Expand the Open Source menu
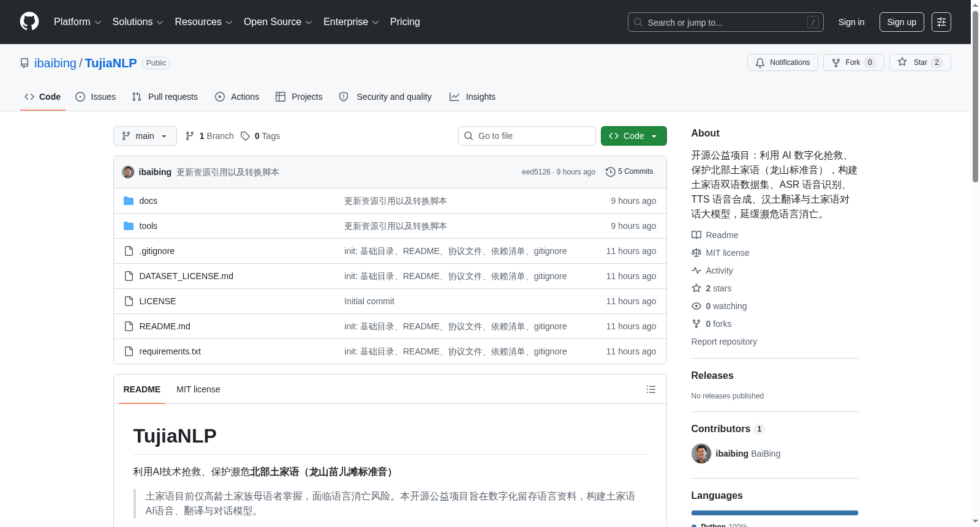Viewport: 980px width, 527px height. click(x=278, y=22)
